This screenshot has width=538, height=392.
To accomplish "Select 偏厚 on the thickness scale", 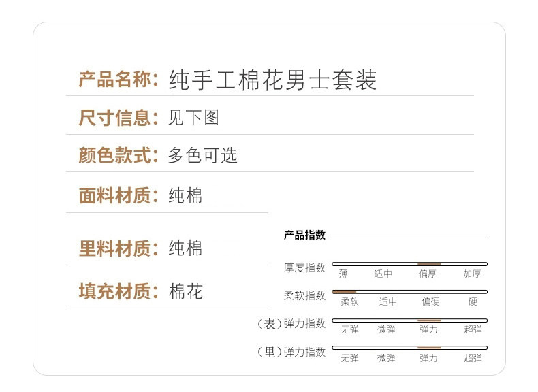I will click(x=428, y=274).
